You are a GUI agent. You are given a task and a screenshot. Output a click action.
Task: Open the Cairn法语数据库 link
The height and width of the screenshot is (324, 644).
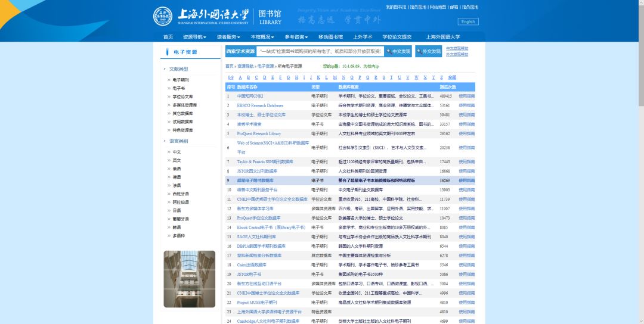click(x=252, y=265)
